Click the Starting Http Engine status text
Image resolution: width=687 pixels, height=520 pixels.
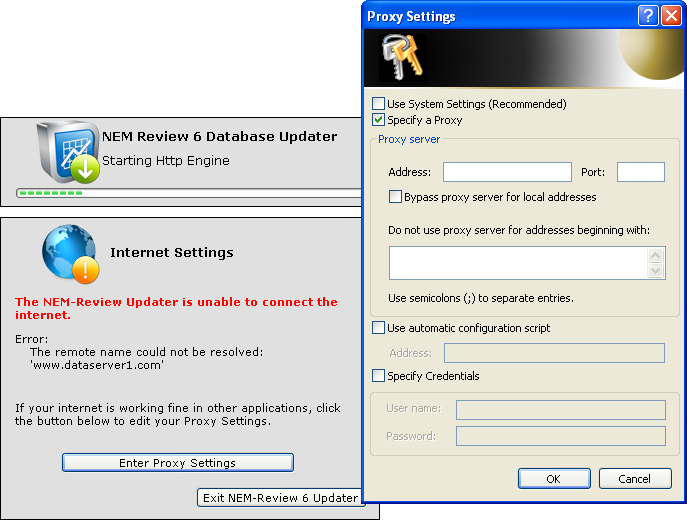[166, 160]
